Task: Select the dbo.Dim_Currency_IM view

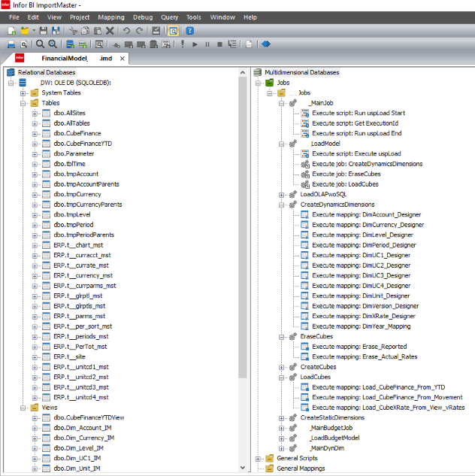Action: (84, 438)
